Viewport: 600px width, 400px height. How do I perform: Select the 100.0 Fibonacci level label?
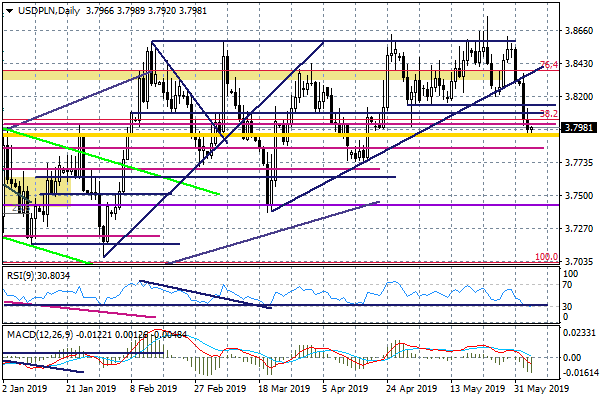545,257
